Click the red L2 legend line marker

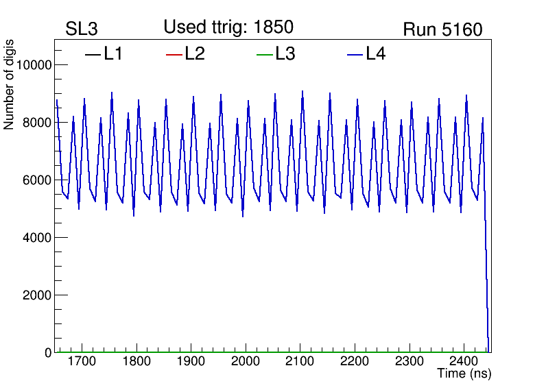coord(174,54)
